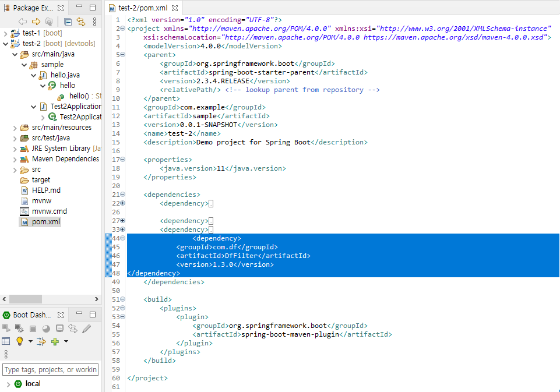560x392 pixels.
Task: Click link arrows icon in Boot Dashboard
Action: (73, 329)
